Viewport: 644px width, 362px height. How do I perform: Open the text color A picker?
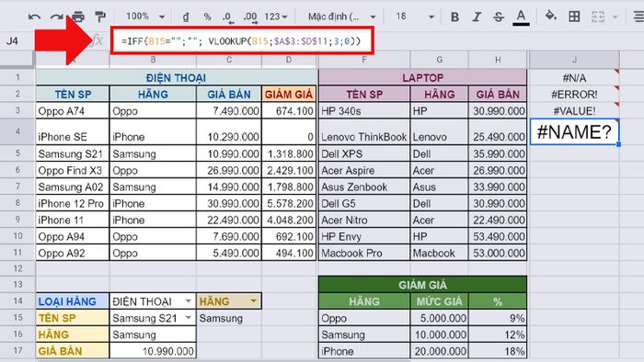tap(521, 17)
